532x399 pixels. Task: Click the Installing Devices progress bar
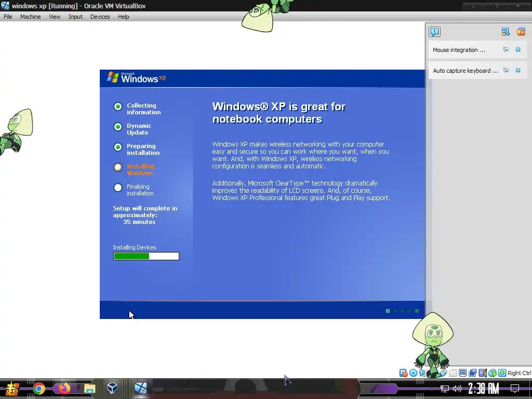(146, 256)
